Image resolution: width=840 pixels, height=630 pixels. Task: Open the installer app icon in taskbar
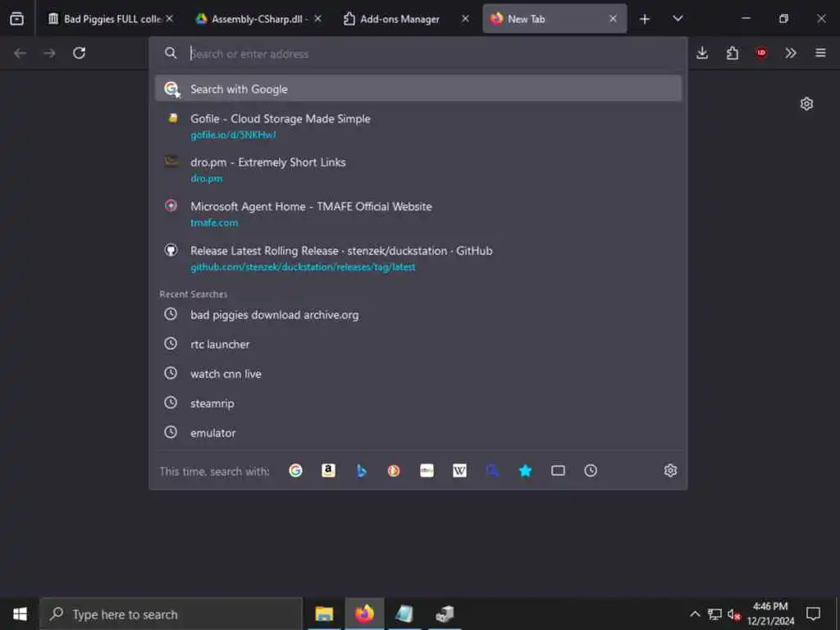tap(445, 614)
